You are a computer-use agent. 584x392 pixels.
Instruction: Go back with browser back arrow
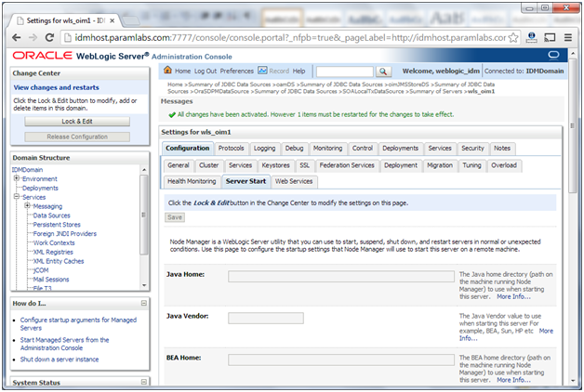click(x=16, y=37)
